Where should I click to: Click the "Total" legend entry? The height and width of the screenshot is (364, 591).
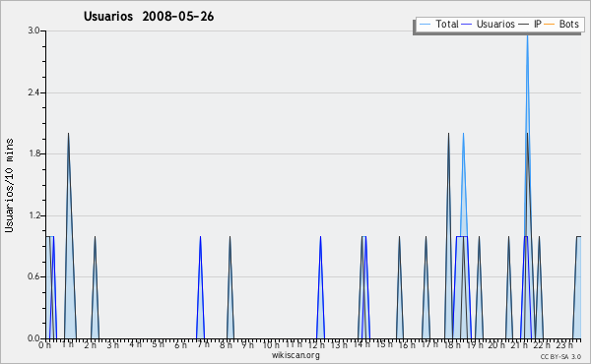point(447,24)
